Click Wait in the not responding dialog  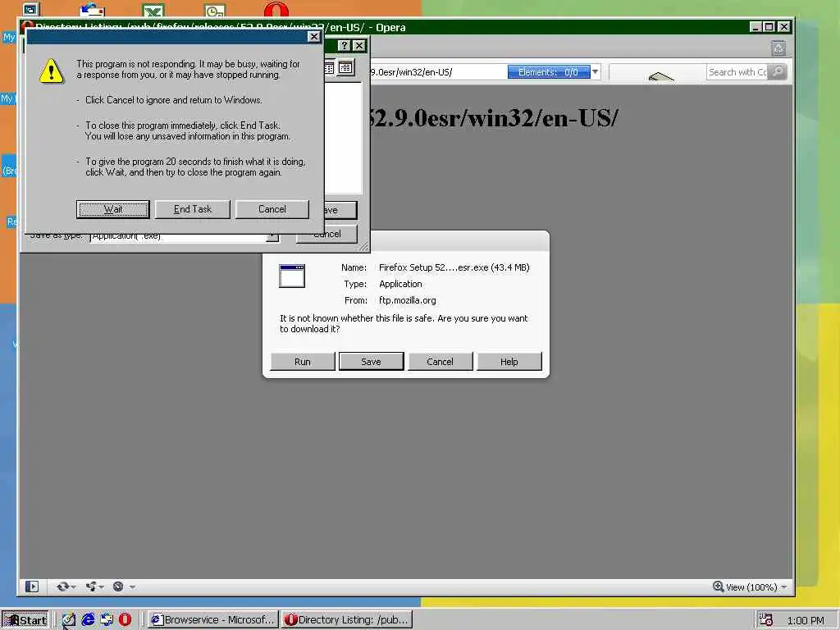point(112,209)
